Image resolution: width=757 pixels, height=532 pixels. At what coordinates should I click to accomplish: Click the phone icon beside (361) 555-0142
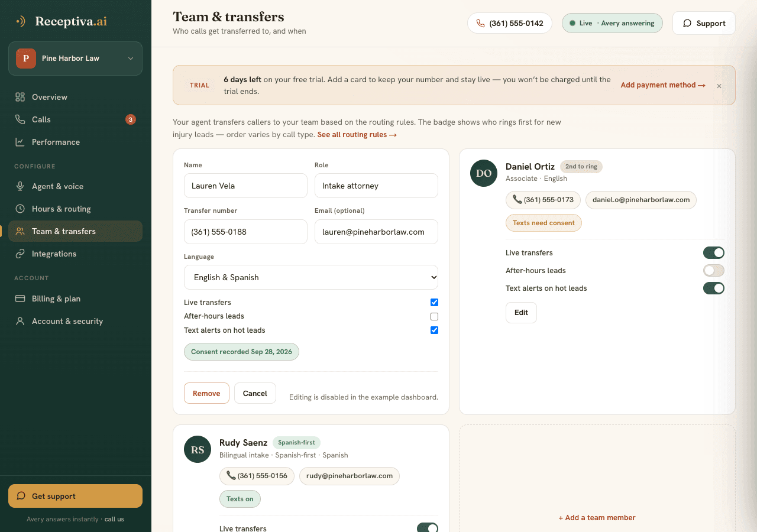(x=480, y=23)
